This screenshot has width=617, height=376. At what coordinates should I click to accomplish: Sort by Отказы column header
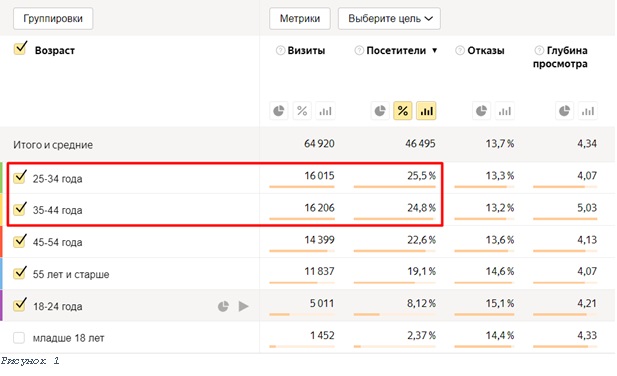[486, 50]
